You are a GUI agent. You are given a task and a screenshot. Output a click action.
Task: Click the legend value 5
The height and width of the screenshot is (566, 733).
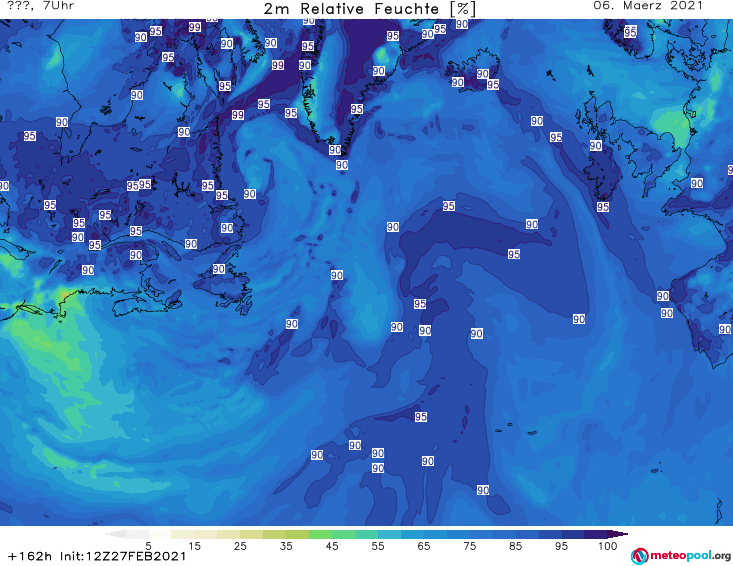148,546
